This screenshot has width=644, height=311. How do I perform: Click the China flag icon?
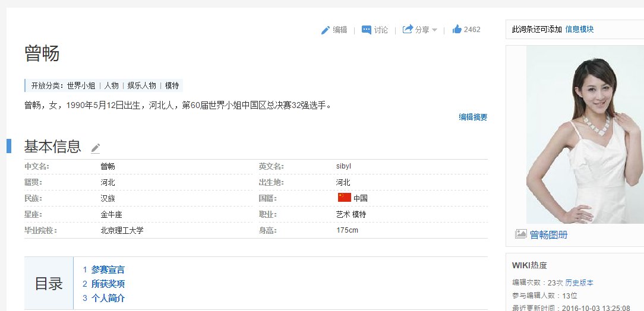344,198
